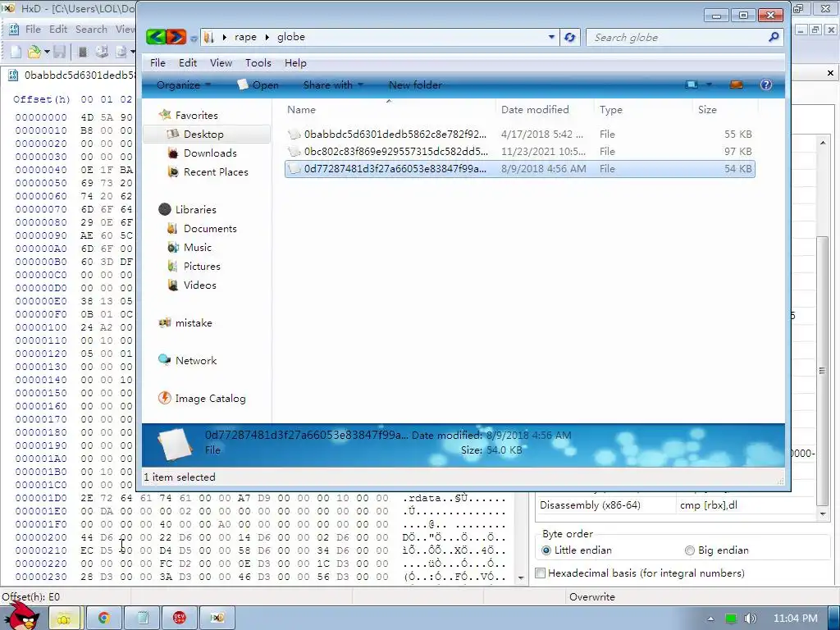Click the Data inspector vertical scrollbar thumb

822,370
